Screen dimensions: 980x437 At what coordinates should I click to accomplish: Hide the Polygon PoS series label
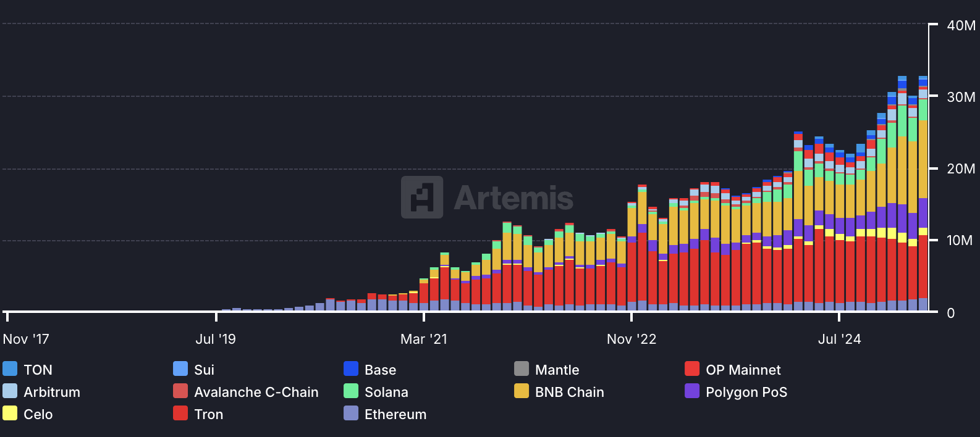coord(746,392)
